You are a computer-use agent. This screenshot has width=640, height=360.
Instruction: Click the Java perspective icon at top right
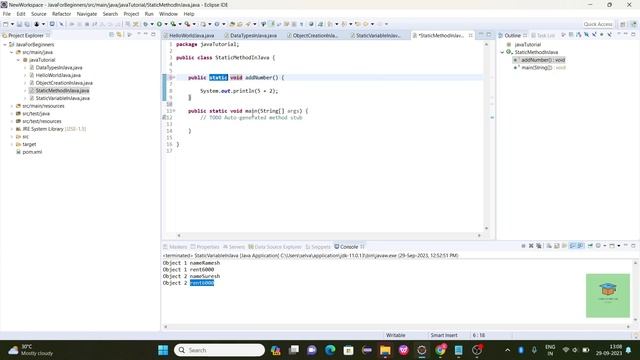coord(634,24)
